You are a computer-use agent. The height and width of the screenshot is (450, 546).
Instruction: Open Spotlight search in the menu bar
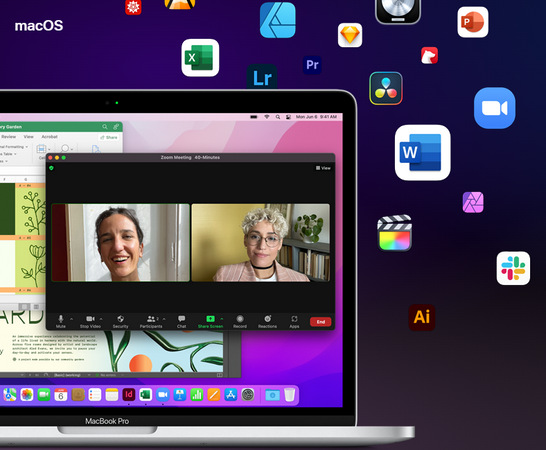click(x=278, y=117)
